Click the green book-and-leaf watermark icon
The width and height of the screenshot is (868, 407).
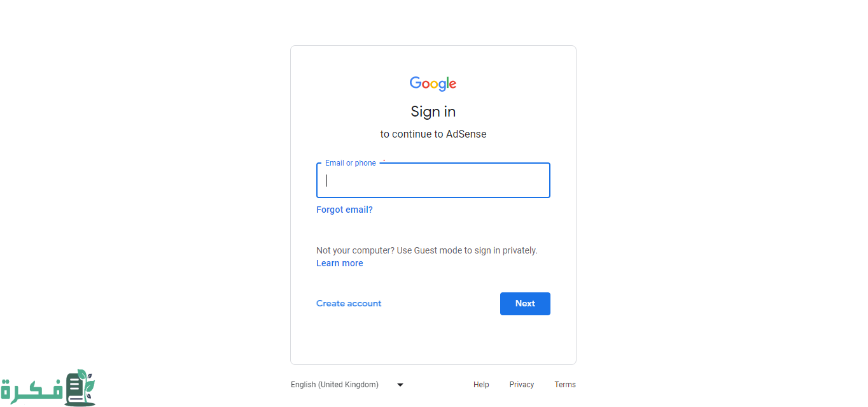[80, 387]
